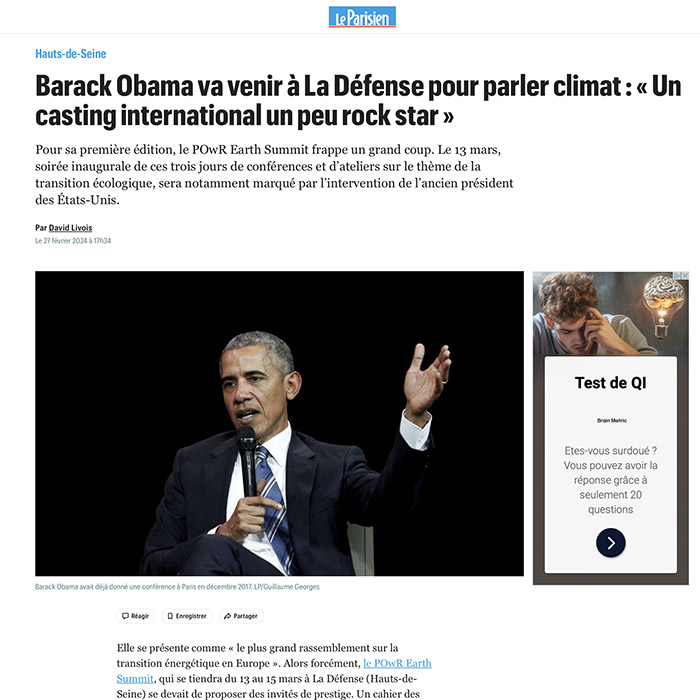This screenshot has height=700, width=700.
Task: Click the Enregistrer bookmark icon
Action: pos(170,616)
